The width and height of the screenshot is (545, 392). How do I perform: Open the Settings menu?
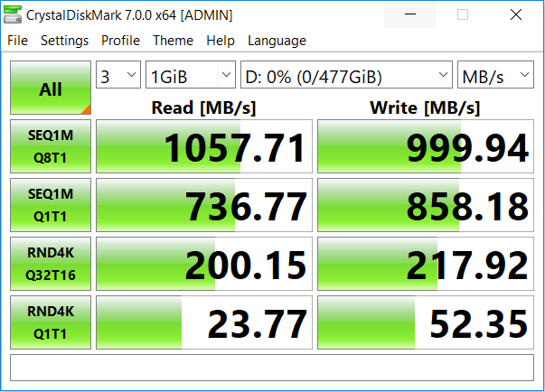click(x=64, y=41)
